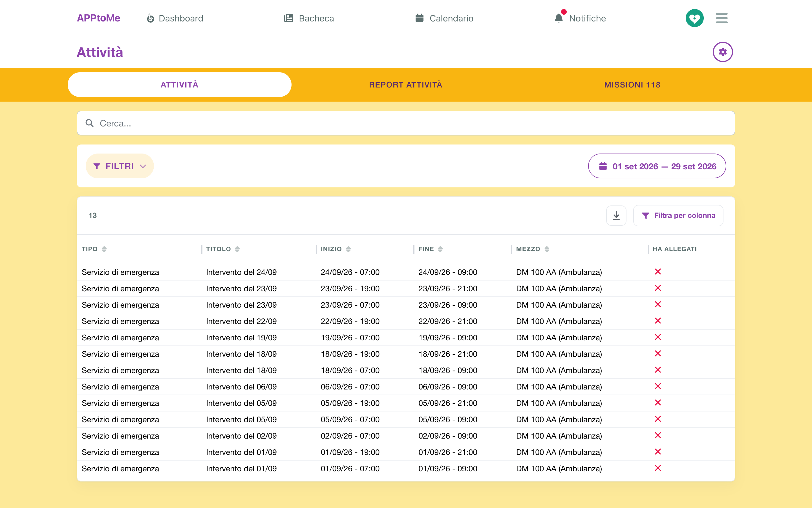Click the mezzo cell in the 01/09/26 - 07:00 row

[x=559, y=468]
